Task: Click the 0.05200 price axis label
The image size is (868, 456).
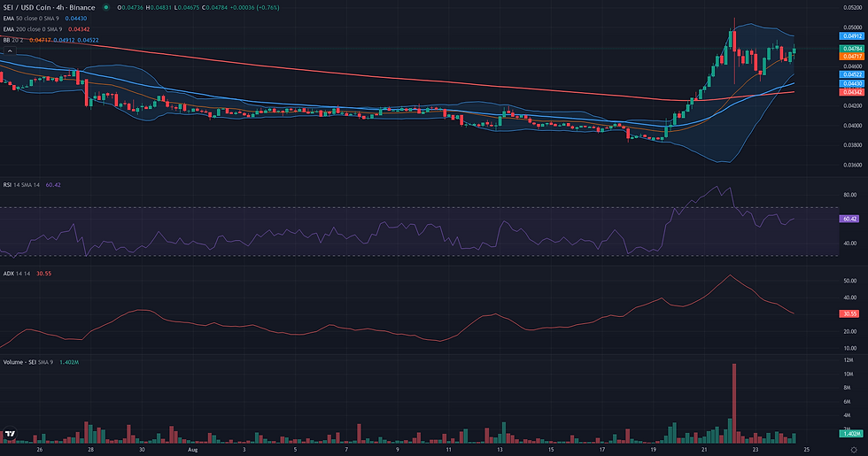Action: click(852, 8)
